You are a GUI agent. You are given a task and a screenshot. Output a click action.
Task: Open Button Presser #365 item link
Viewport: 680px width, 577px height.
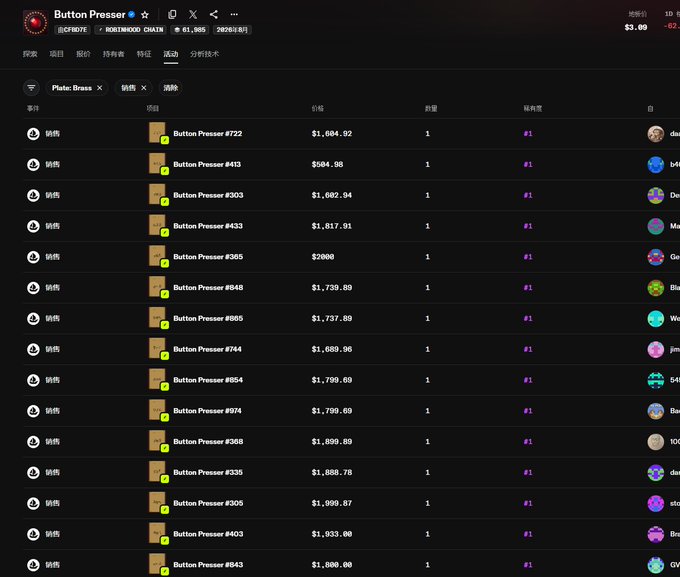click(208, 257)
